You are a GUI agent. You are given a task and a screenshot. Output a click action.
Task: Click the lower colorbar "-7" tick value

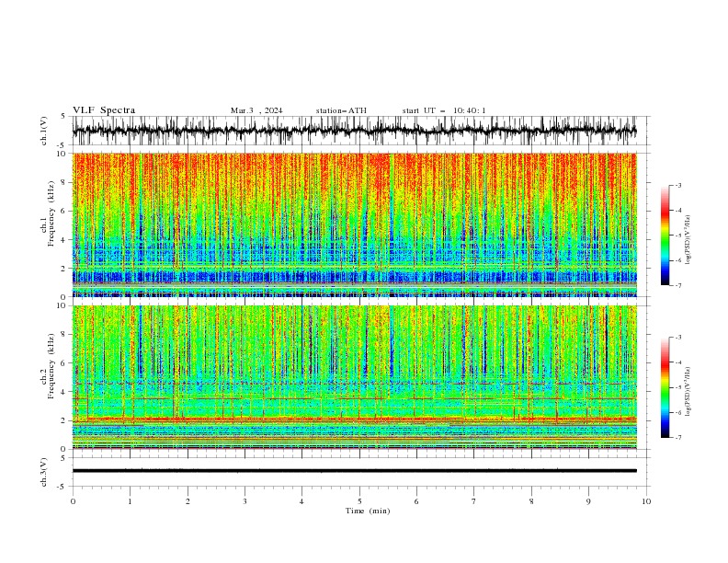(x=678, y=437)
